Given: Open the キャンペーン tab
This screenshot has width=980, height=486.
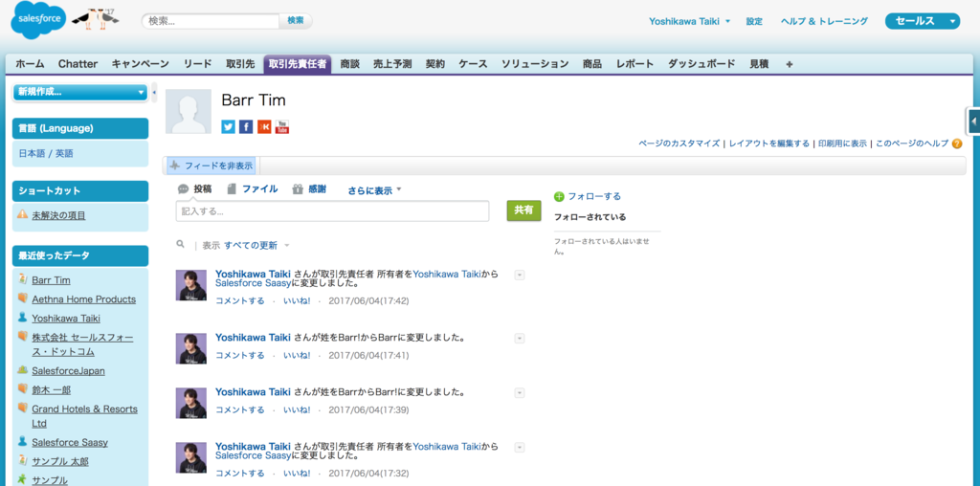Looking at the screenshot, I should pyautogui.click(x=141, y=64).
